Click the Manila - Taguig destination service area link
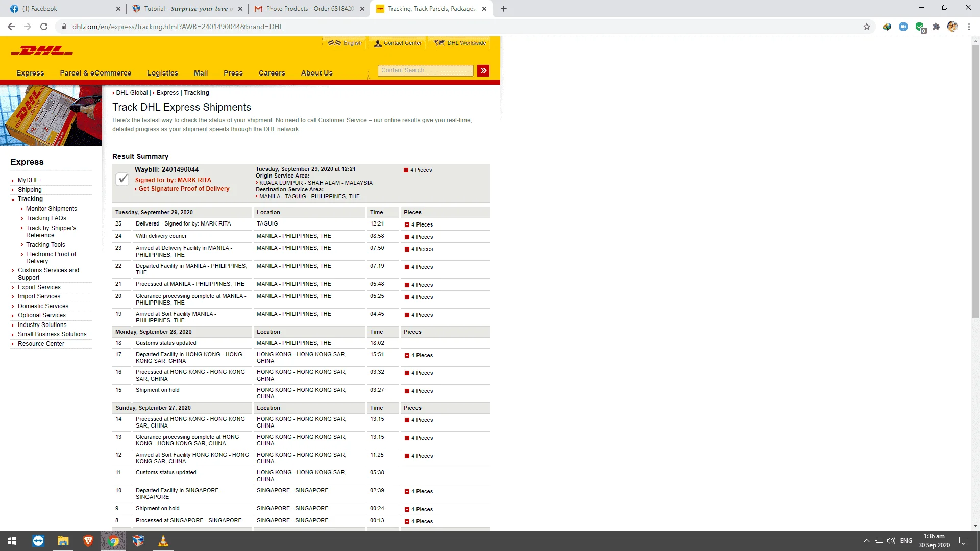 (309, 196)
